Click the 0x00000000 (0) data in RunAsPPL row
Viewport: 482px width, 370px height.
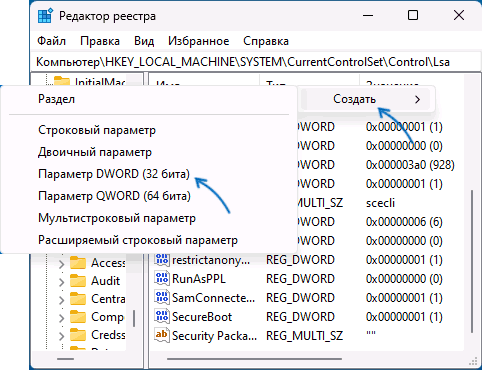(404, 279)
